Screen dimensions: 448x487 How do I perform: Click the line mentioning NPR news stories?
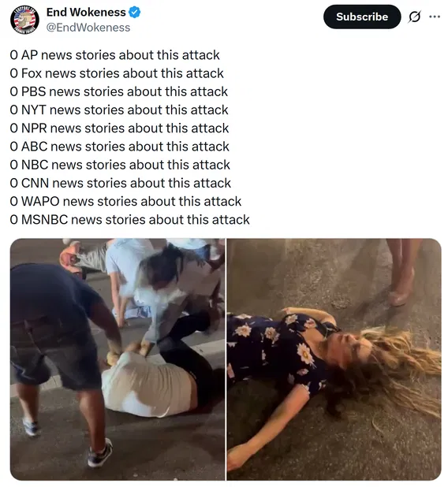click(x=119, y=128)
